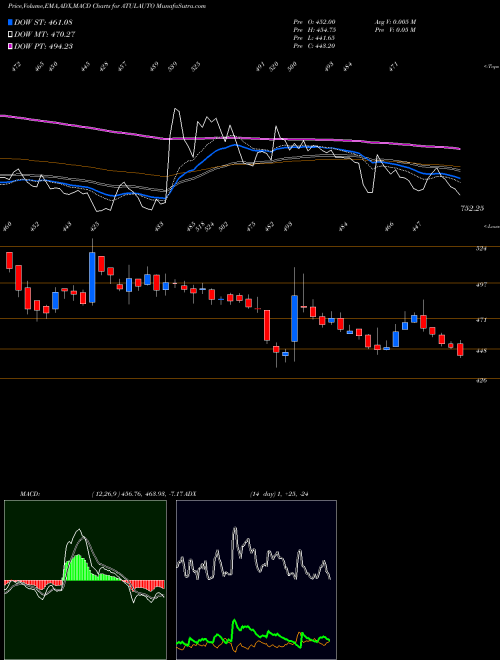This screenshot has height=660, width=500.
Task: Select the Pre H: 454.75 value
Action: point(314,30)
